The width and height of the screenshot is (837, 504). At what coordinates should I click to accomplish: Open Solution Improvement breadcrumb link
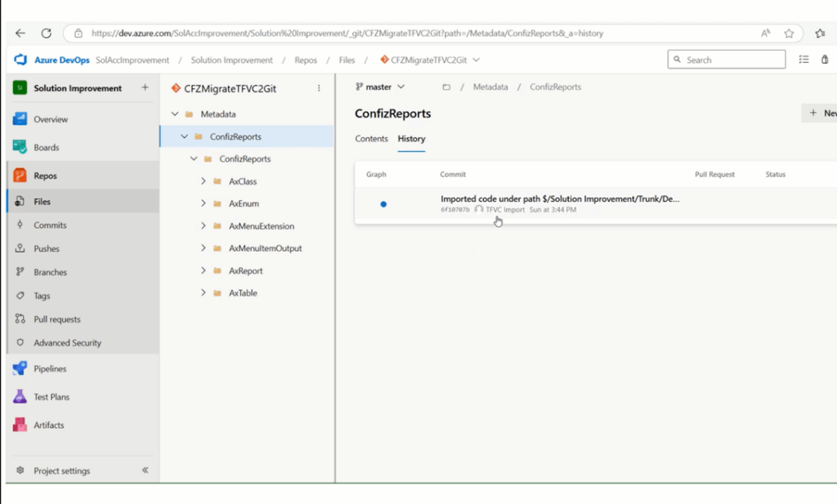(231, 60)
